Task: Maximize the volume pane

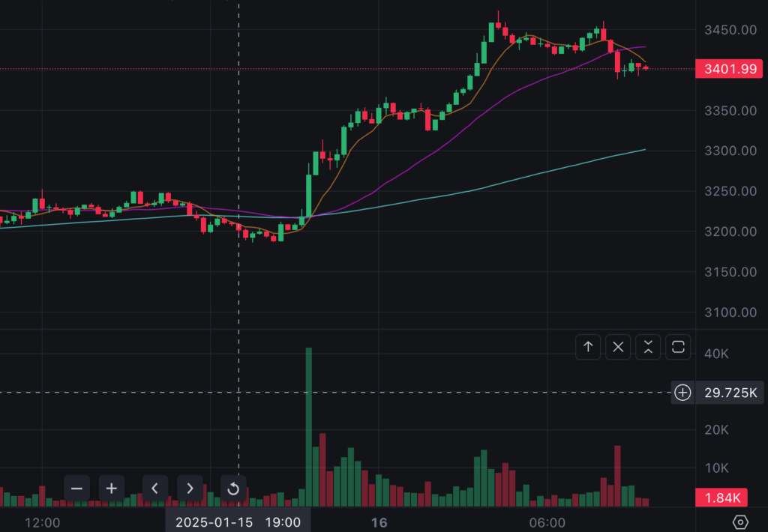Action: [678, 347]
